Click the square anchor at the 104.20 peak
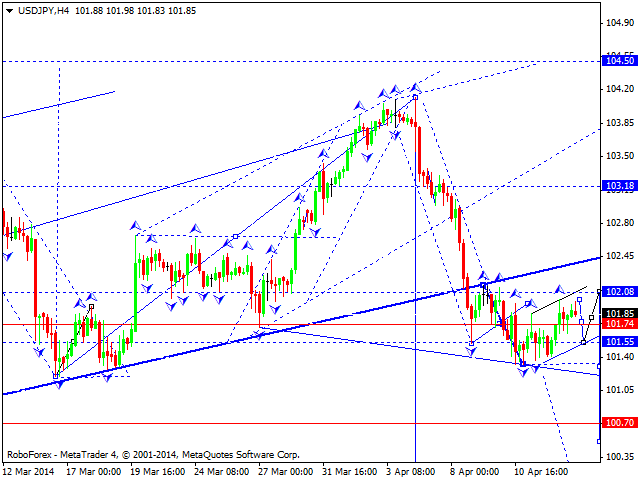Screen dimensions: 640x480 (x=416, y=97)
